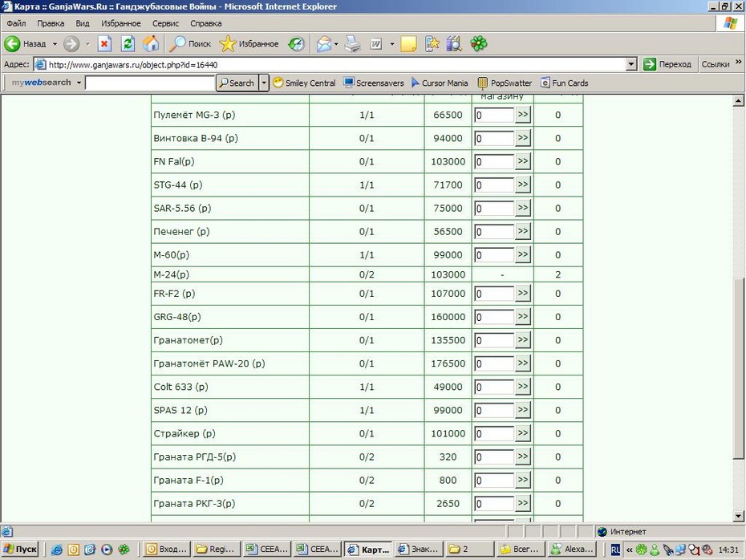The width and height of the screenshot is (746, 560).
Task: Click >> button for Colt 633 (р)
Action: [522, 387]
